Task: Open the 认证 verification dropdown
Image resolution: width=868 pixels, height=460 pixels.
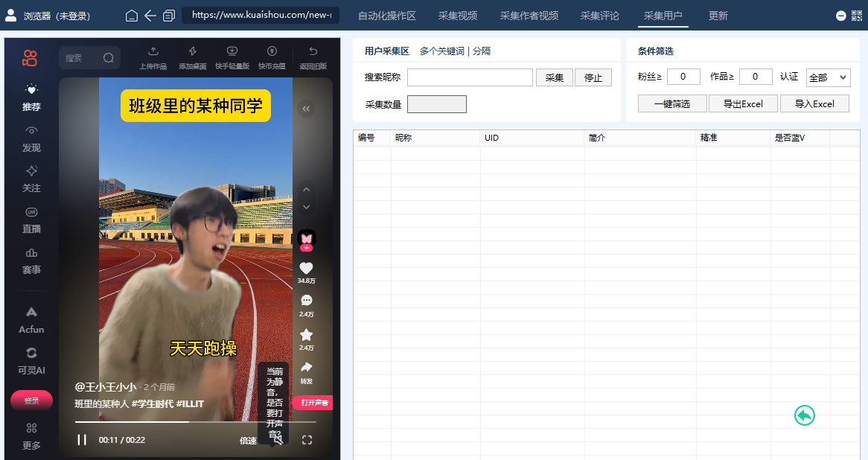Action: coord(828,77)
